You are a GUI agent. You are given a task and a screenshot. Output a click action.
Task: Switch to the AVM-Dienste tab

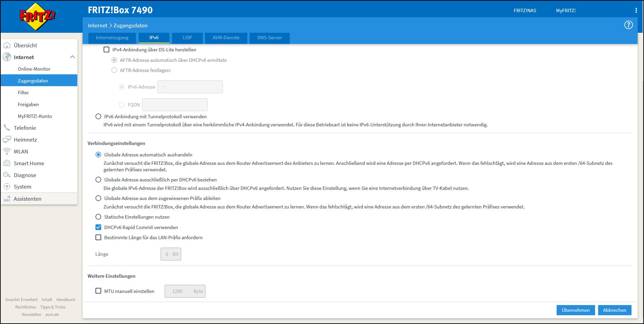pos(226,38)
